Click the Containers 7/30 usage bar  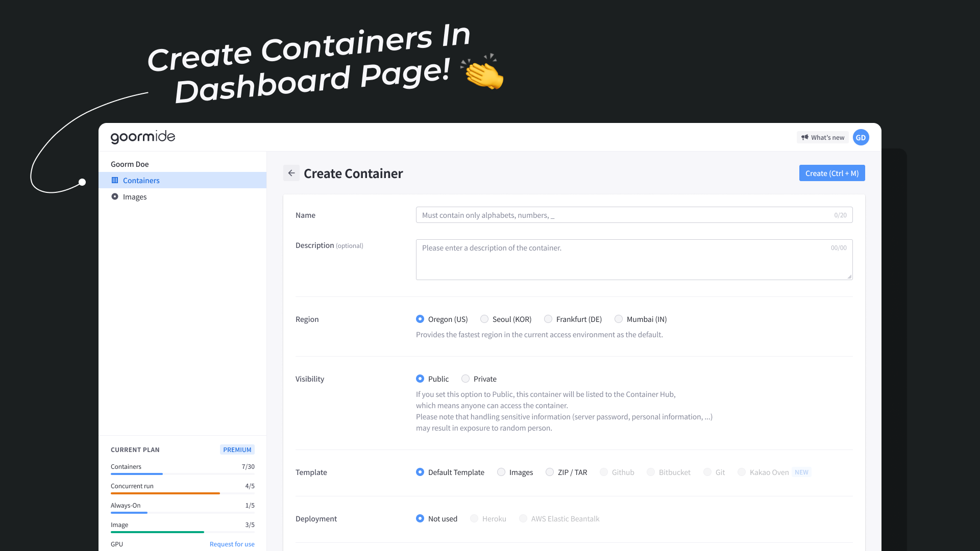click(x=183, y=474)
